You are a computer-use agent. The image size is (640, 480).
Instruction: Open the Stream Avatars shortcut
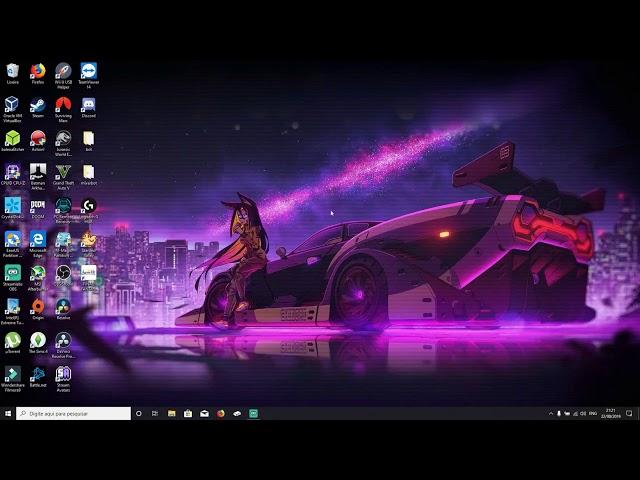coord(63,379)
